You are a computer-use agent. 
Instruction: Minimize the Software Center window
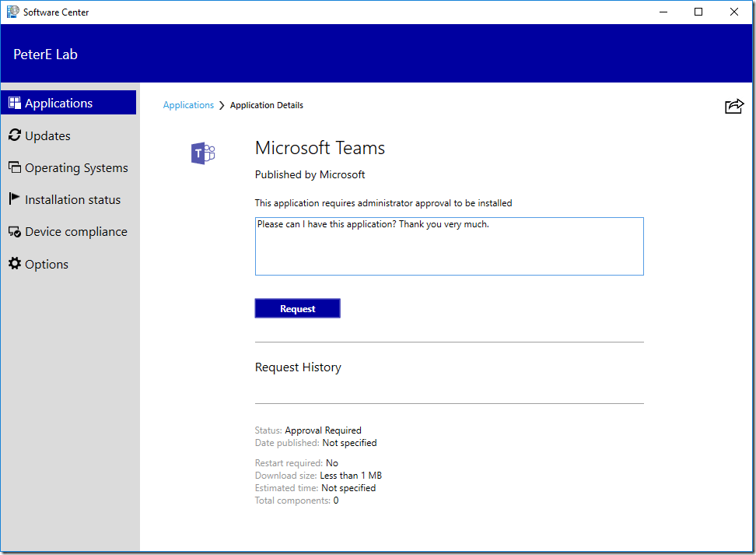663,12
